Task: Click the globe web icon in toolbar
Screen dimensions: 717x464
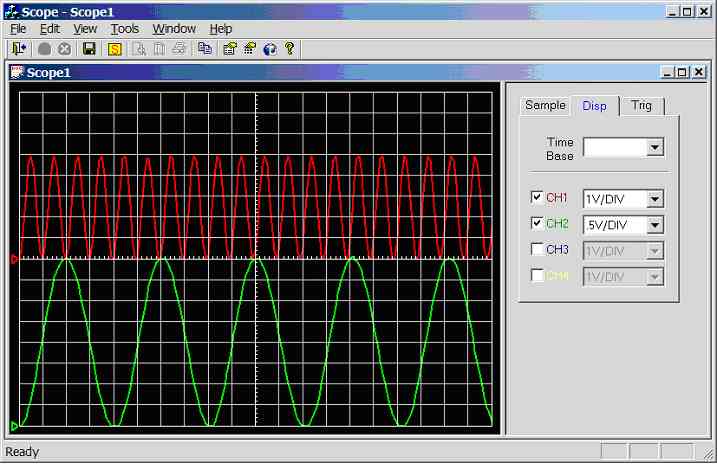Action: pyautogui.click(x=270, y=48)
